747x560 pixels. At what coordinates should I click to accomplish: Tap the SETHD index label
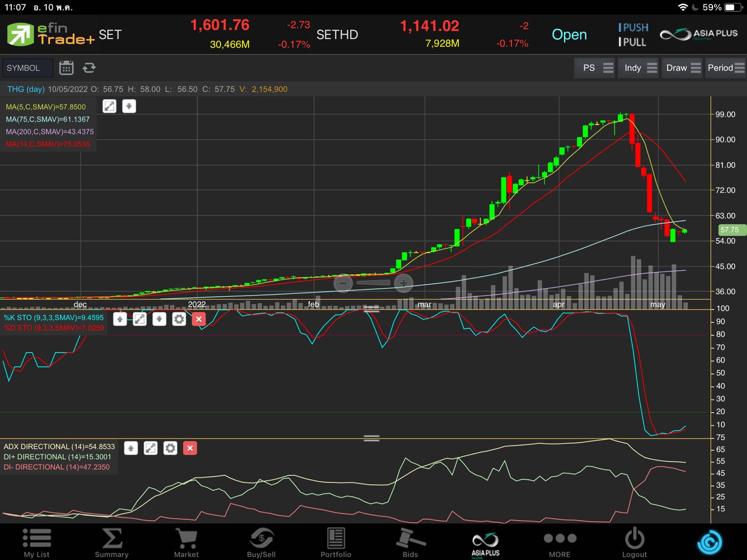pos(337,34)
